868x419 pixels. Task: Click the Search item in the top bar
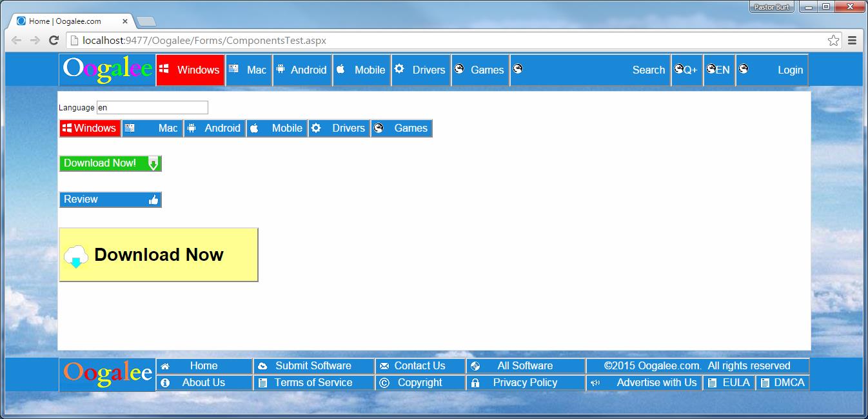(x=589, y=70)
